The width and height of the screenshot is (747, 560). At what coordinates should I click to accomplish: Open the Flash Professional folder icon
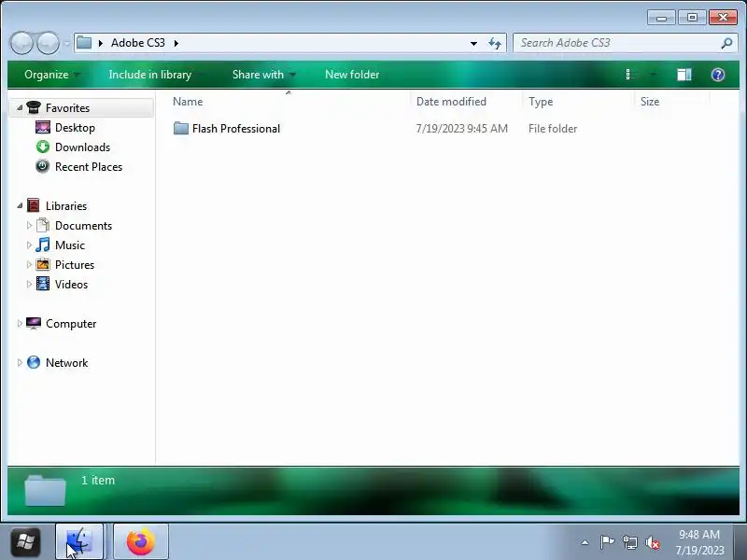[180, 128]
